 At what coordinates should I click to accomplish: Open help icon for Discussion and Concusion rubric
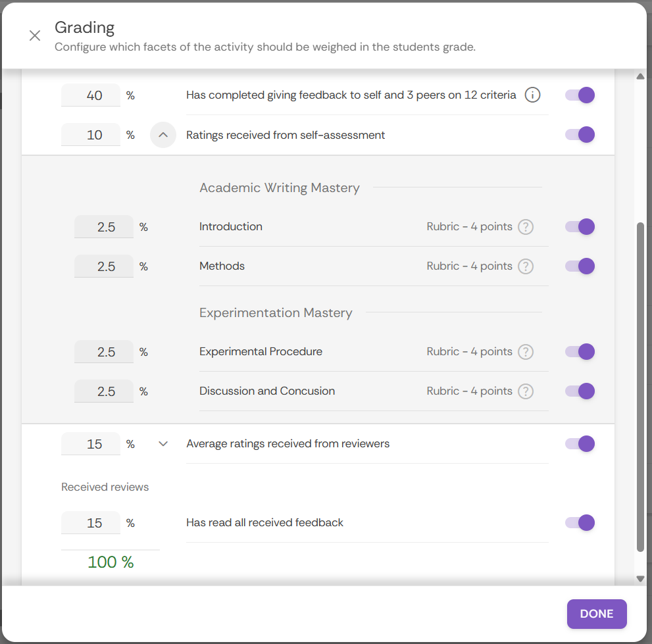coord(525,391)
